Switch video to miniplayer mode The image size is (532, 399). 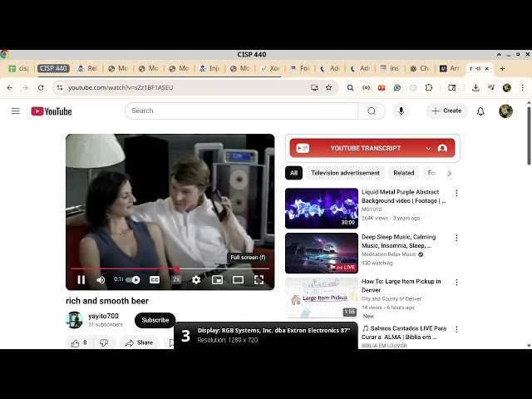[217, 280]
